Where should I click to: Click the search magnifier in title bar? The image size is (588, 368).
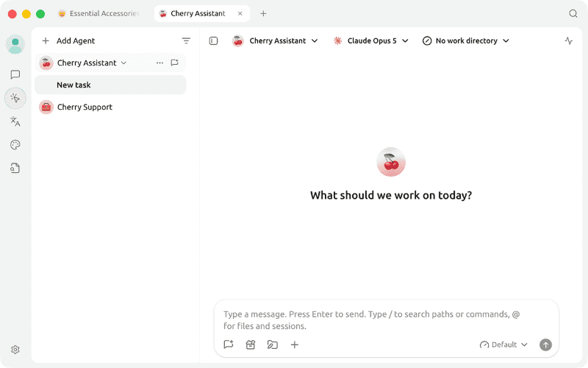[573, 13]
